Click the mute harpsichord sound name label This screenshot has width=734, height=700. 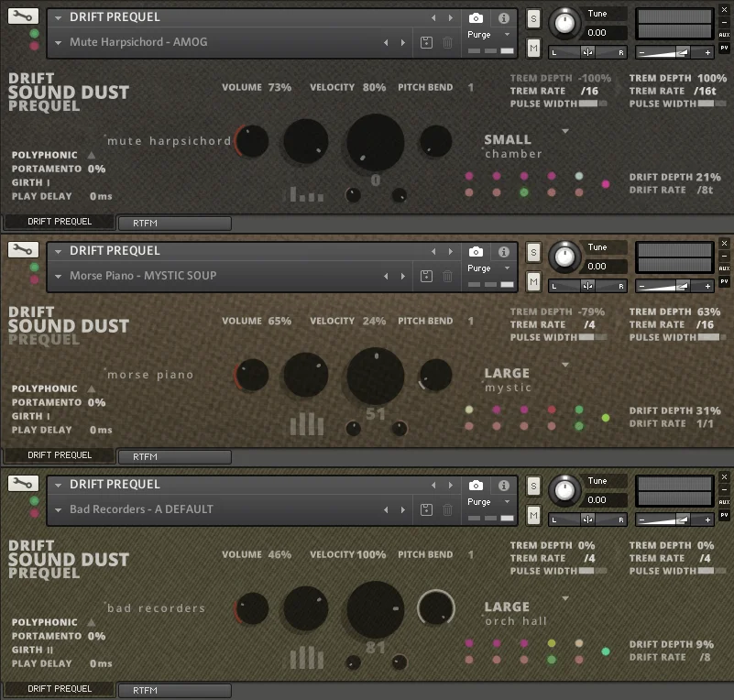click(x=169, y=141)
